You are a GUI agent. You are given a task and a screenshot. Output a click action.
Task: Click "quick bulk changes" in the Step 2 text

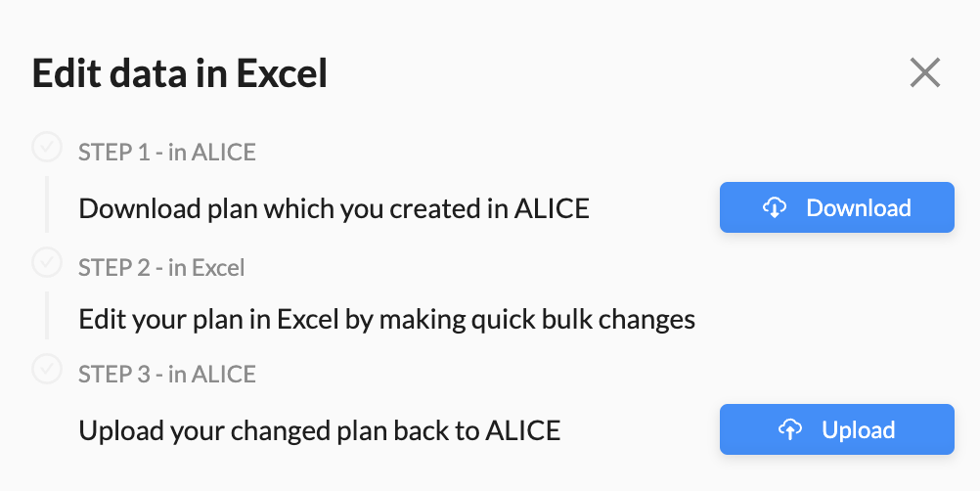(583, 320)
